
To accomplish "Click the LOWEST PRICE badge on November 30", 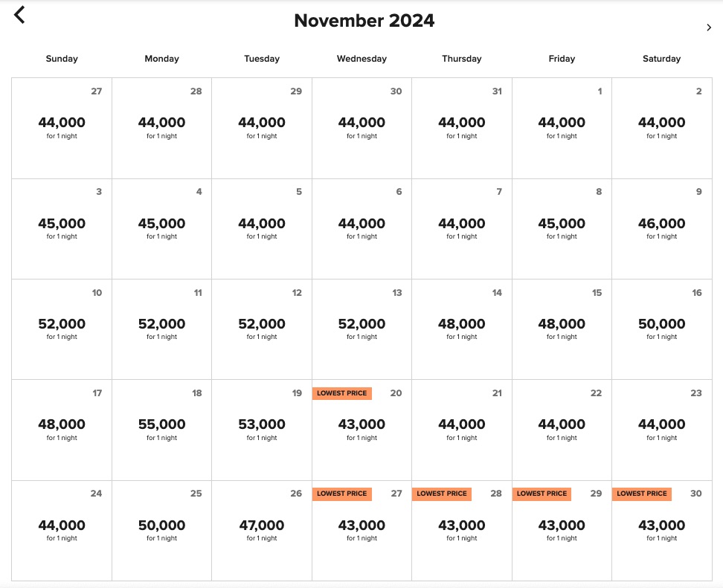I will [x=641, y=493].
